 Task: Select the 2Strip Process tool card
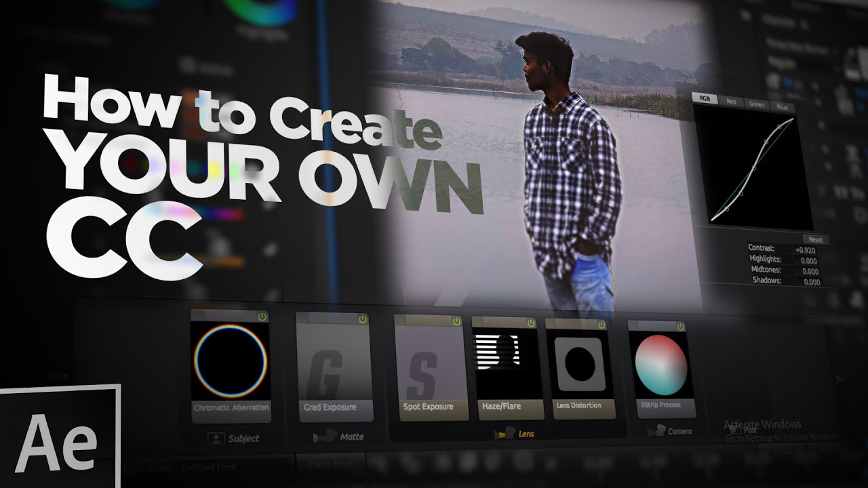coord(660,368)
